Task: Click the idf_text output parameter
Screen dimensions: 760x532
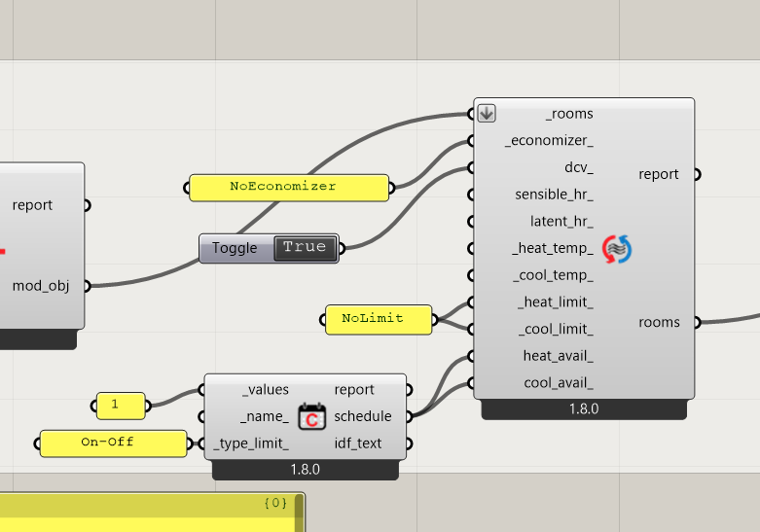Action: coord(358,443)
